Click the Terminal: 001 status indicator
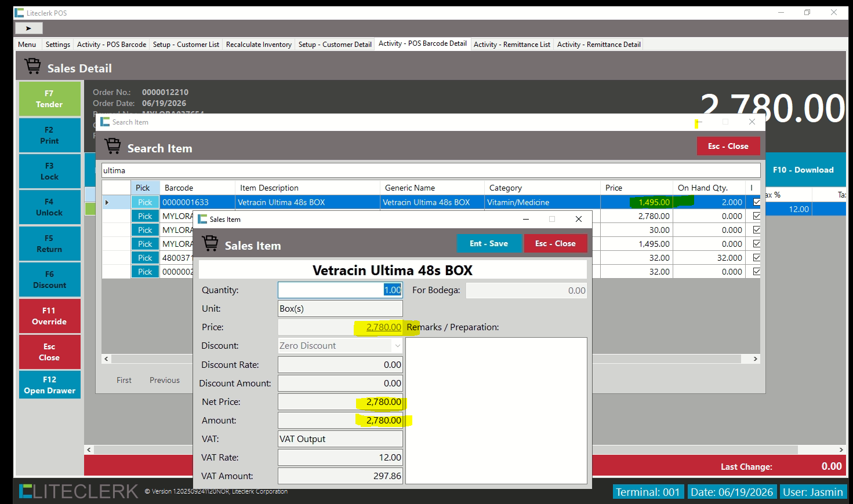This screenshot has width=853, height=504. pos(648,492)
